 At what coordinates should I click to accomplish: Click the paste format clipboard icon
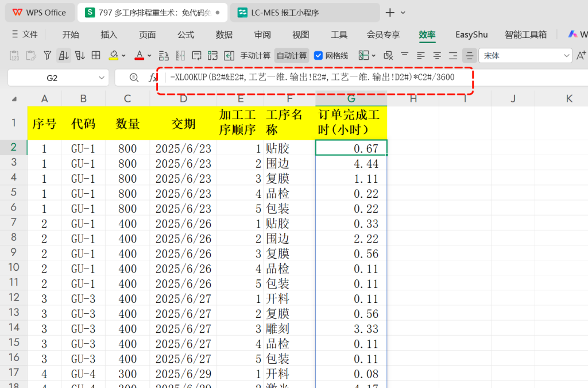(x=31, y=56)
